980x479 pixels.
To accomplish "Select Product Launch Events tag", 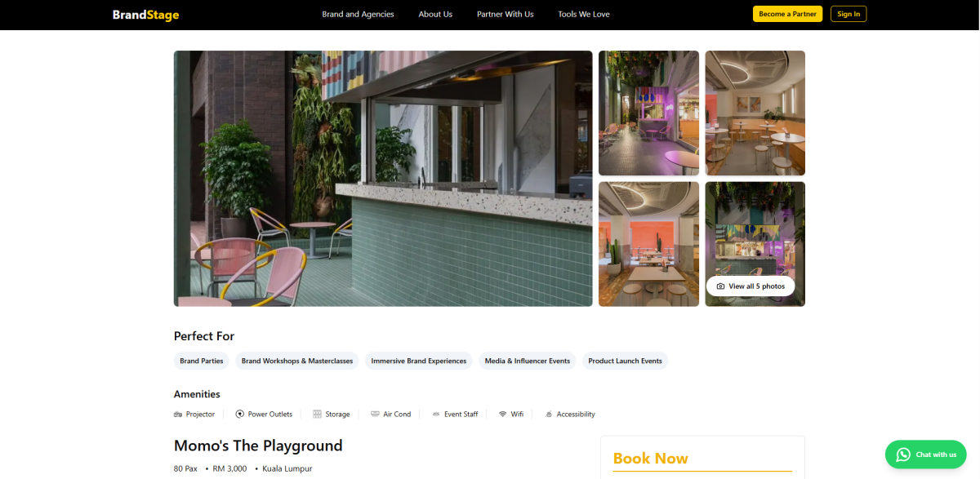I will (x=625, y=361).
